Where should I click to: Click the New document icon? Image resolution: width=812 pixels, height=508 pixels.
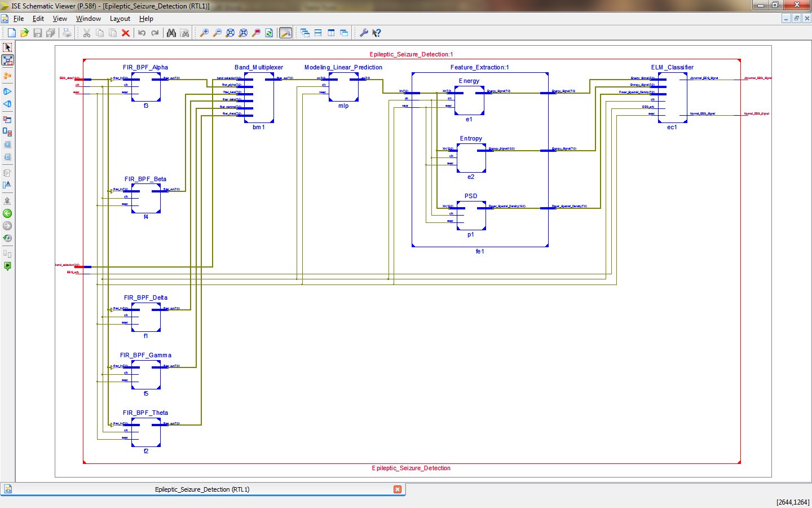click(12, 33)
